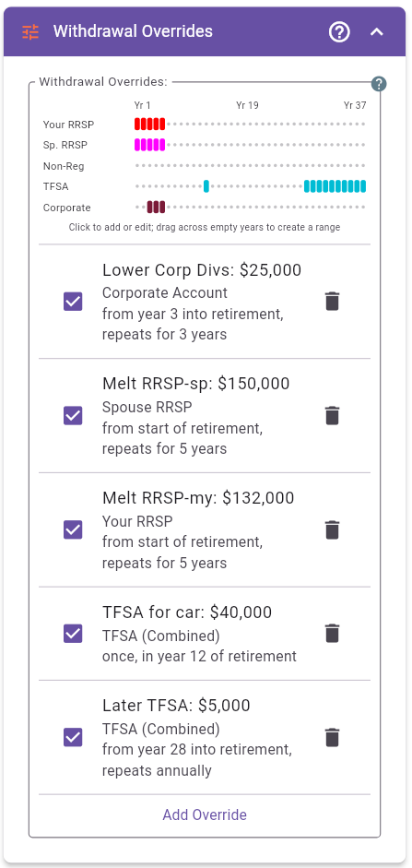Delete the Melt RRSP-my override
Screen dimensions: 412x868
tap(332, 529)
